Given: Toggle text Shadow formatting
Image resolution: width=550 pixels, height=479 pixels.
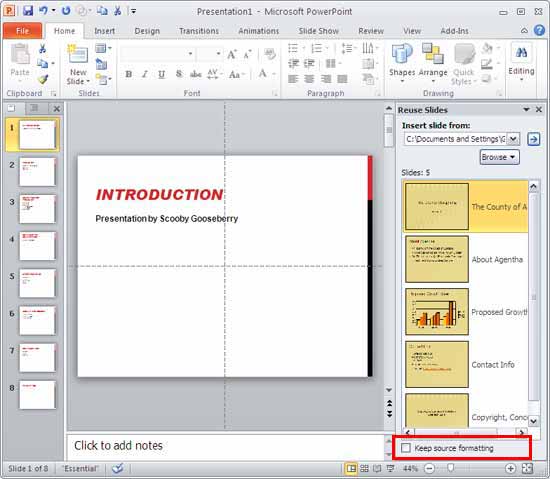Looking at the screenshot, I should [179, 74].
